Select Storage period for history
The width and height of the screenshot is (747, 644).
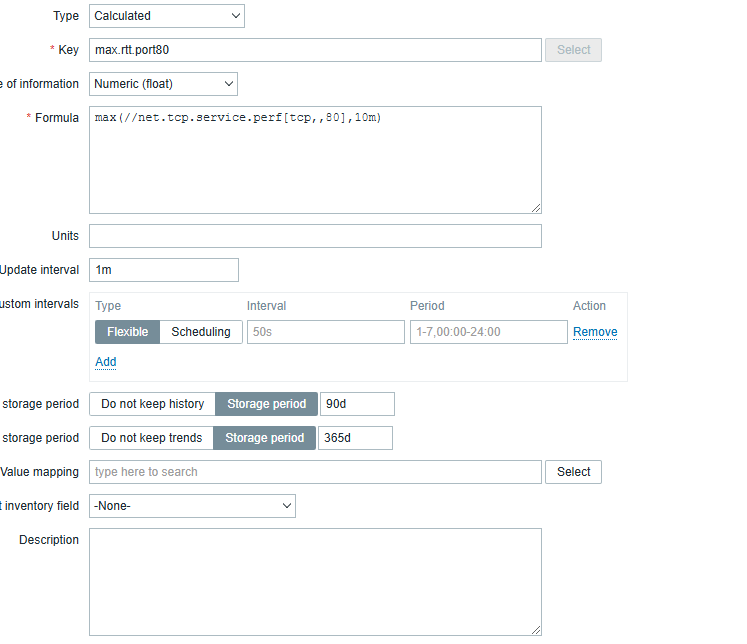(x=266, y=404)
